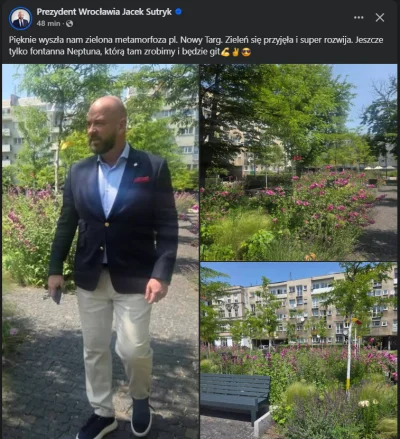Click the public audience globe icon

(70, 23)
